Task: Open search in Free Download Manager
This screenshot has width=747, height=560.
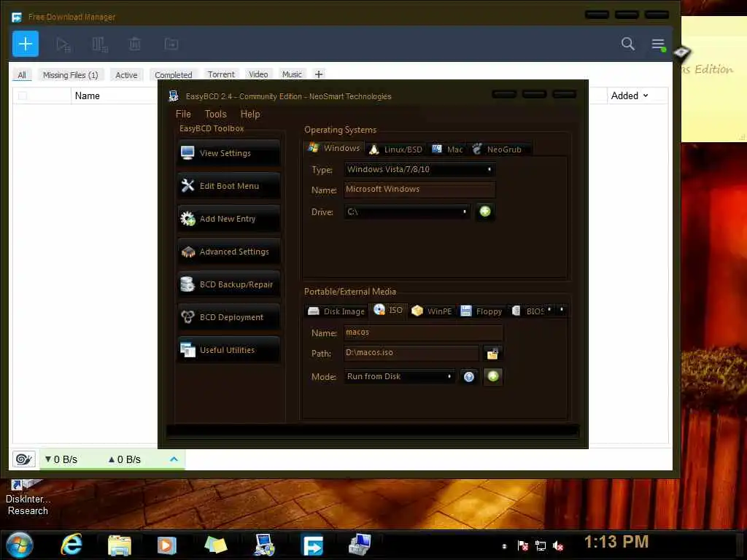Action: click(628, 44)
